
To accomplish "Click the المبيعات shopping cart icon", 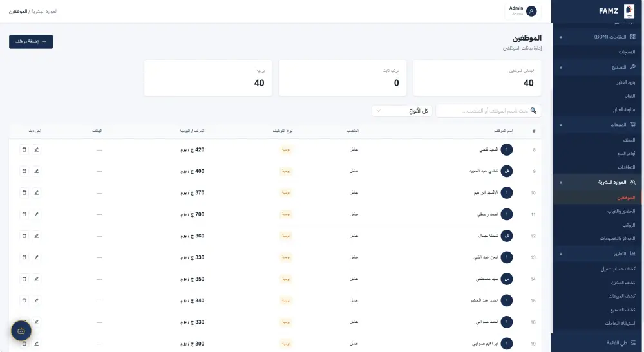I will pos(633,125).
